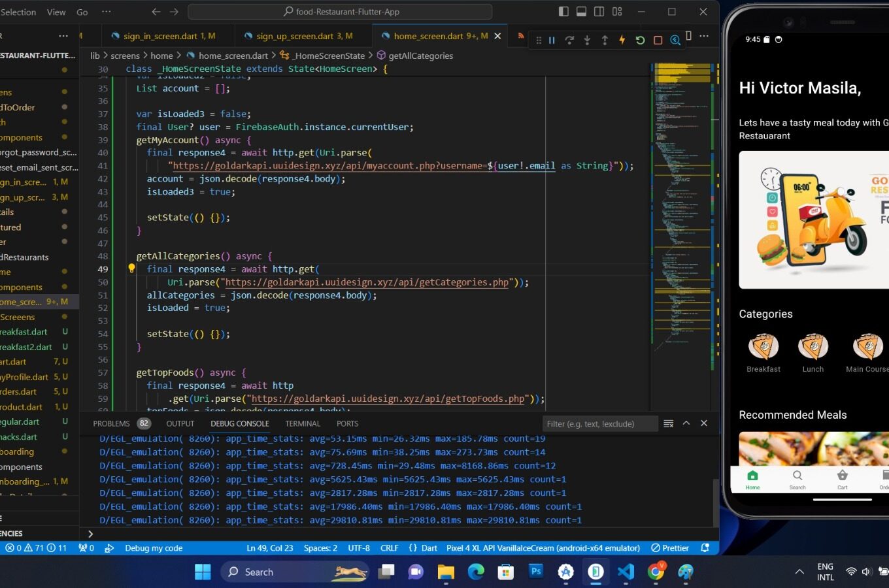This screenshot has width=889, height=588.
Task: Stop debugging with the red square icon
Action: coord(658,40)
